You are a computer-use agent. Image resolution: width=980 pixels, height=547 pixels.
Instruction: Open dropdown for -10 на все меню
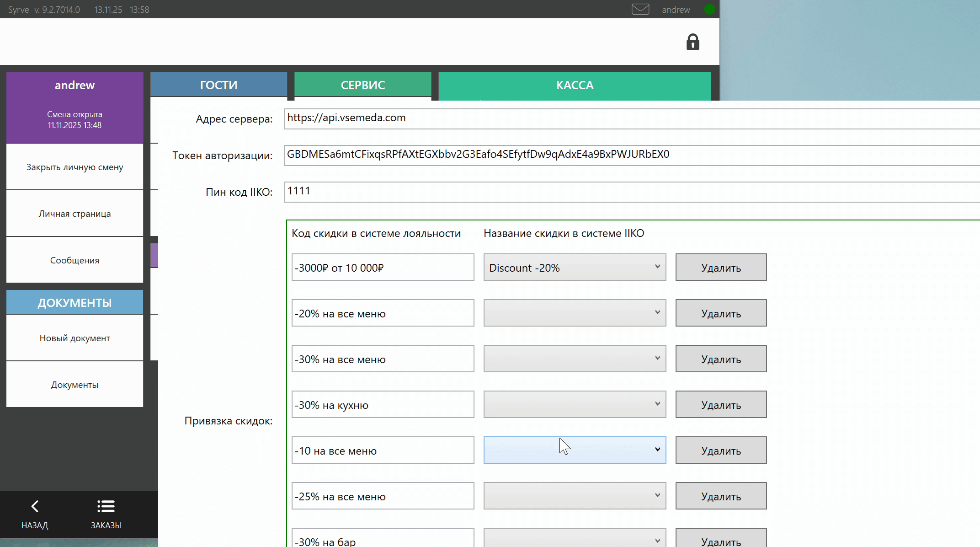click(575, 450)
